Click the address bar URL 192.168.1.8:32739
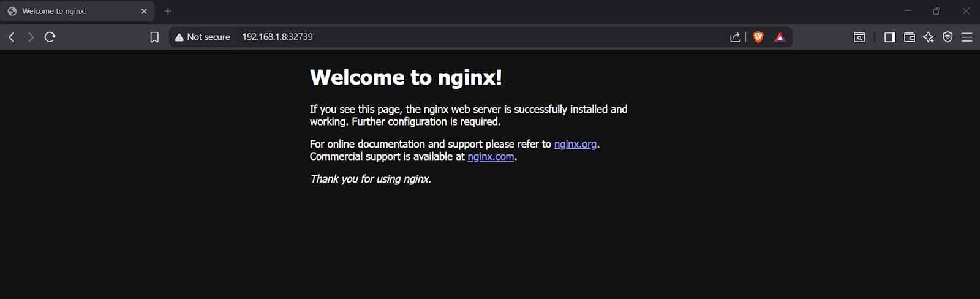The image size is (980, 299). (277, 37)
